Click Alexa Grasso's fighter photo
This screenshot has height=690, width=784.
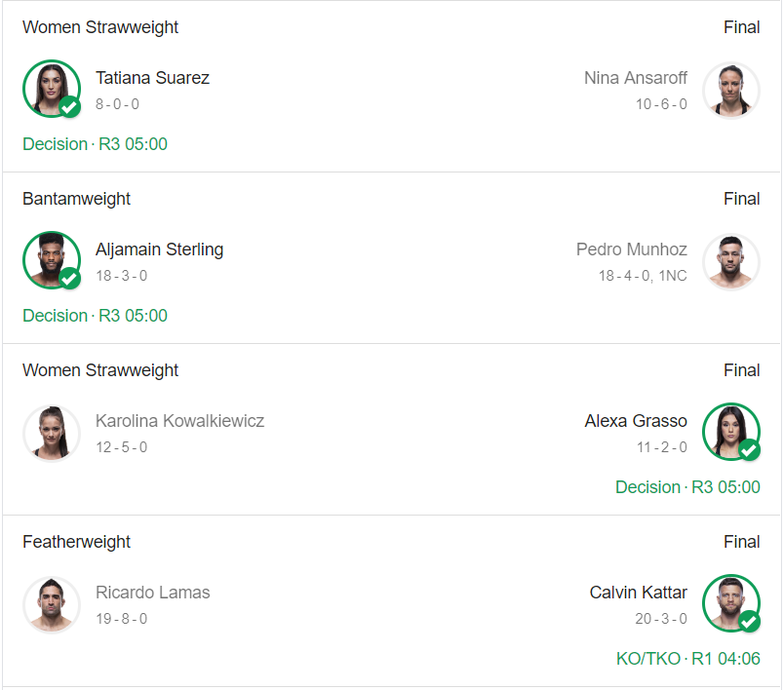(731, 432)
